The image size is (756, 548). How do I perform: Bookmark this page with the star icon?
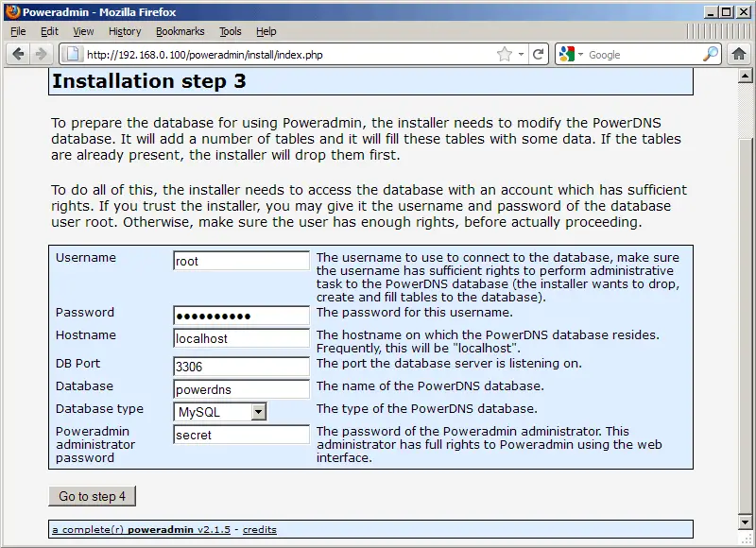point(505,54)
